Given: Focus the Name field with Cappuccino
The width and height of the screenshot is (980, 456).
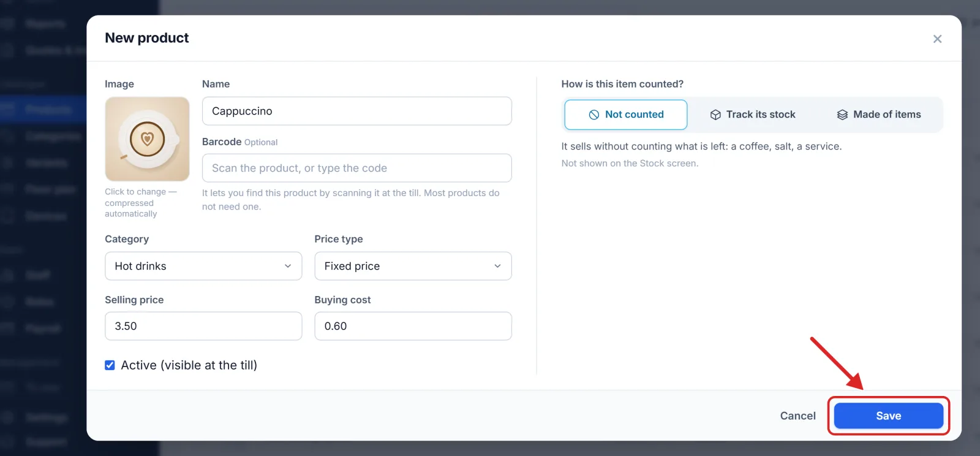Looking at the screenshot, I should [356, 111].
